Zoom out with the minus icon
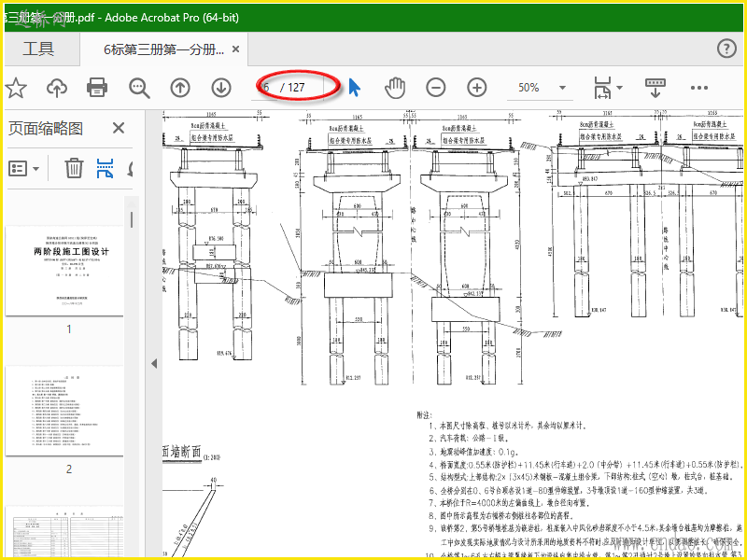The height and width of the screenshot is (560, 747). click(435, 88)
